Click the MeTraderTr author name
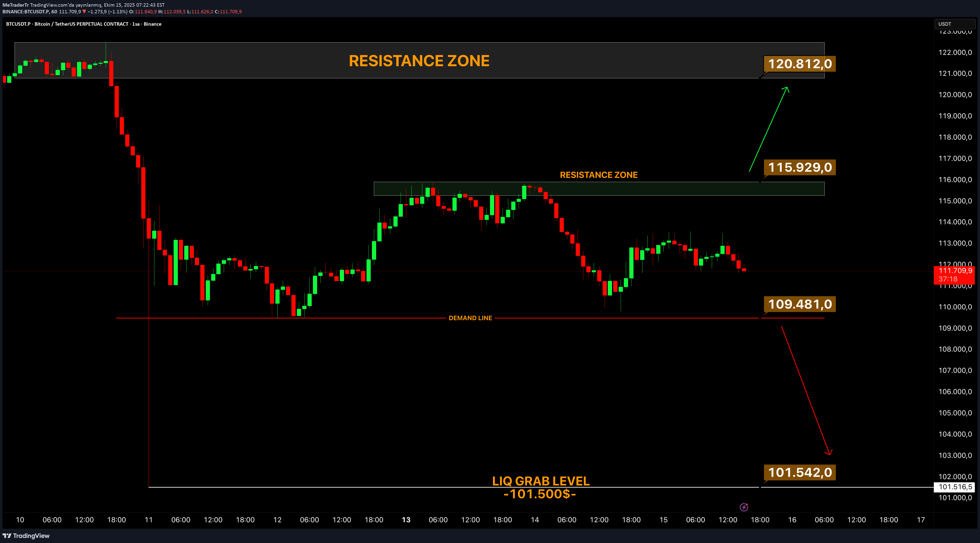Screen dimensions: 980x543 pos(15,5)
